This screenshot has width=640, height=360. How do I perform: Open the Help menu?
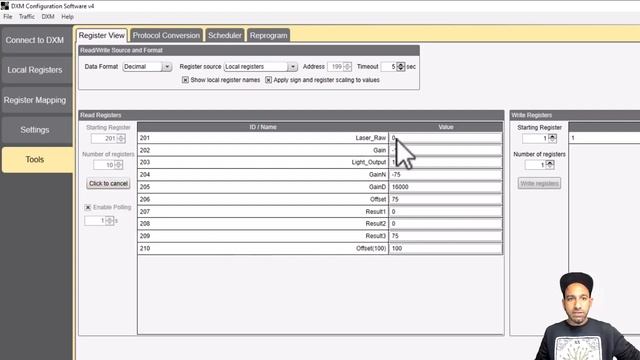pos(67,17)
